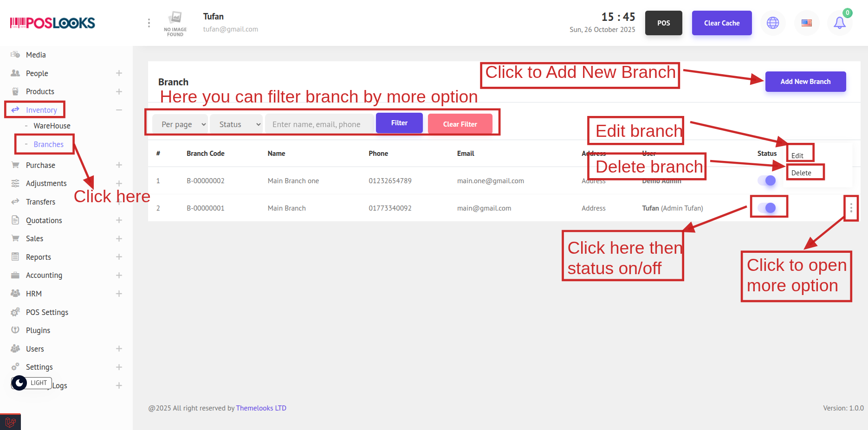Toggle status switch for Main Branch
Image resolution: width=868 pixels, height=430 pixels.
pyautogui.click(x=767, y=208)
